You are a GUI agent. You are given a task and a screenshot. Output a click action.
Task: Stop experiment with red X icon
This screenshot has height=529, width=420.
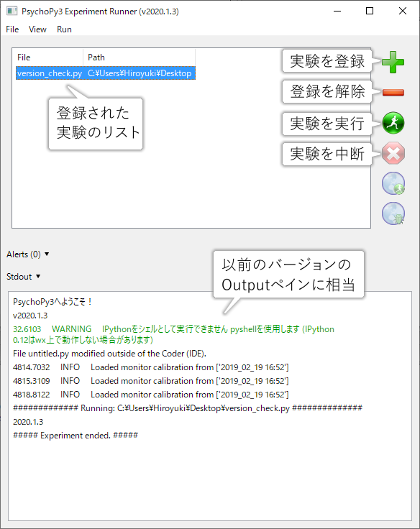point(393,153)
